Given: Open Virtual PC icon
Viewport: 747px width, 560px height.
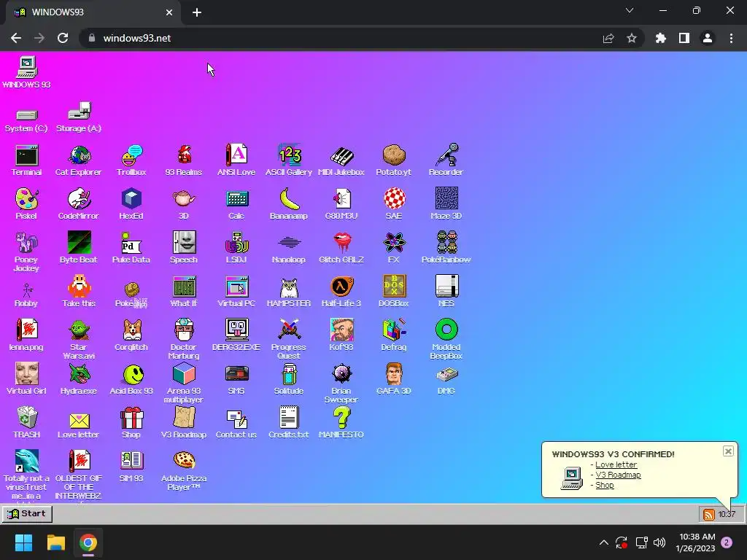Looking at the screenshot, I should point(236,292).
